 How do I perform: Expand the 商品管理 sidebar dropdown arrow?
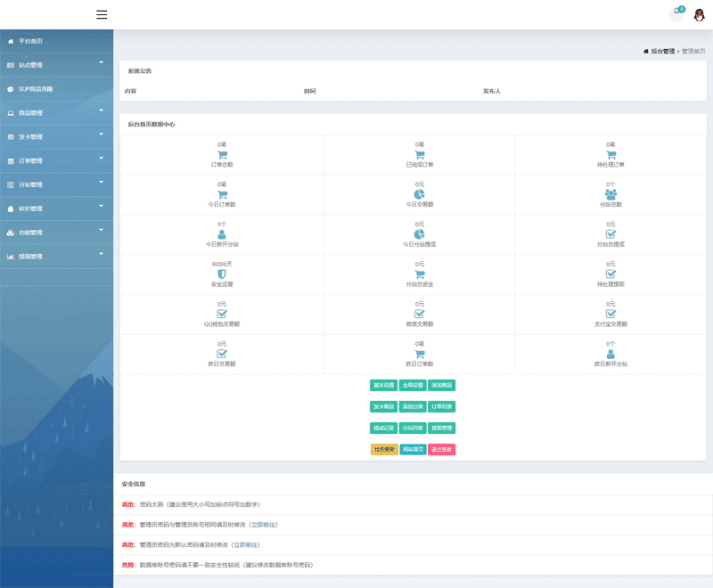101,110
